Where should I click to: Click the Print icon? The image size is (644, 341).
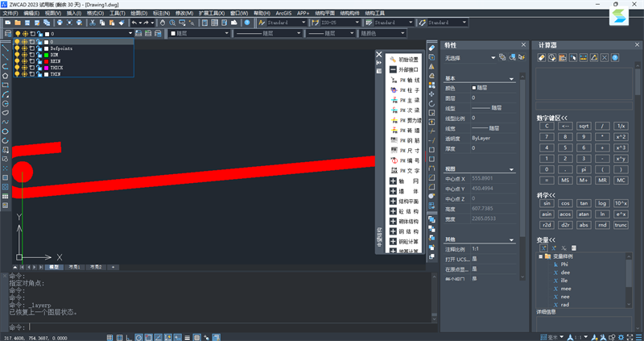click(x=60, y=23)
